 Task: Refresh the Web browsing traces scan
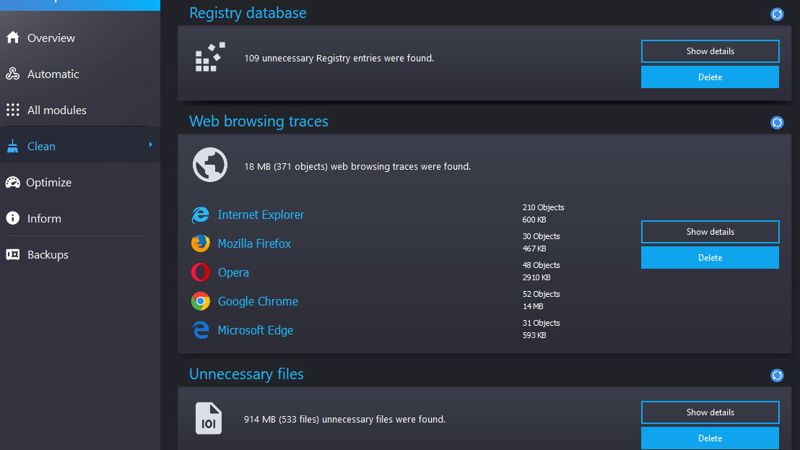point(777,122)
